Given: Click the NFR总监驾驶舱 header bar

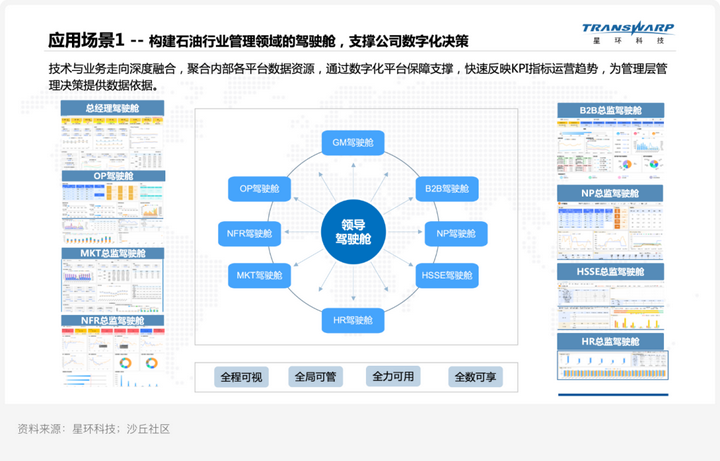Looking at the screenshot, I should 112,320.
